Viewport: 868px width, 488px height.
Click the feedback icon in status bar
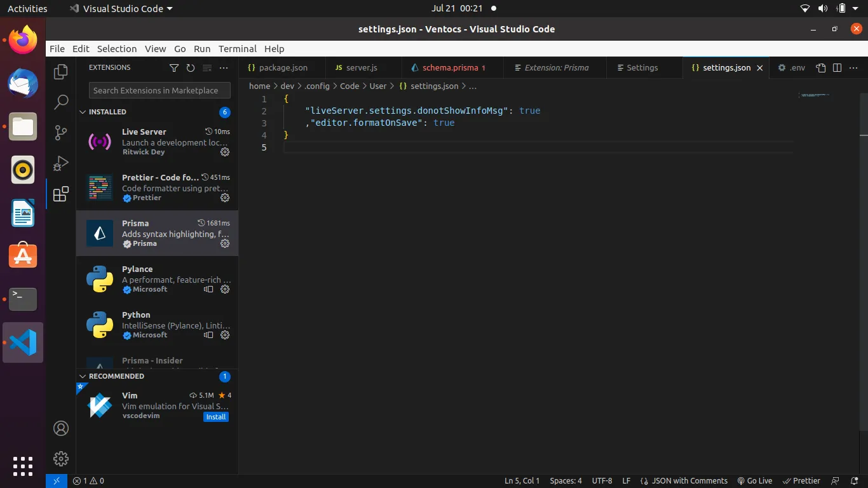tap(836, 481)
